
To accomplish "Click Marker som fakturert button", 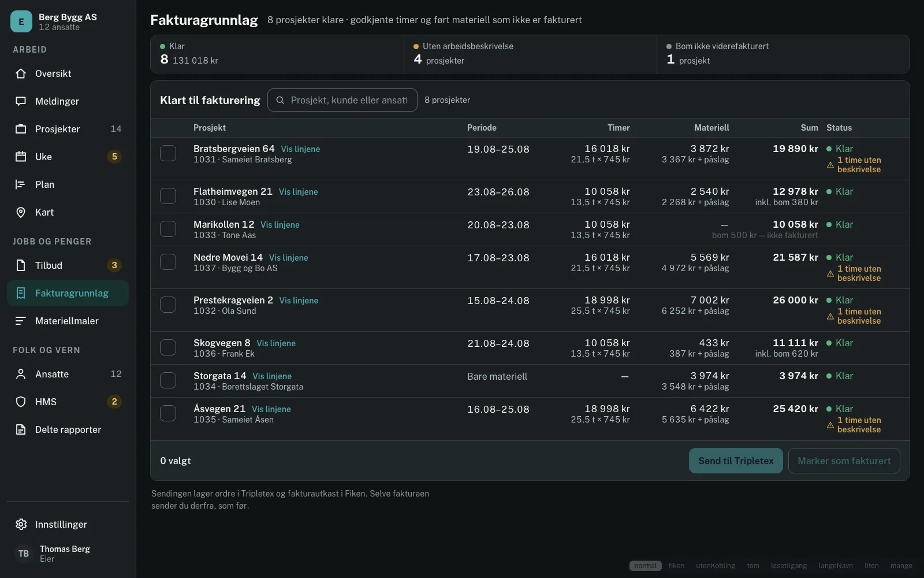I will pyautogui.click(x=844, y=461).
